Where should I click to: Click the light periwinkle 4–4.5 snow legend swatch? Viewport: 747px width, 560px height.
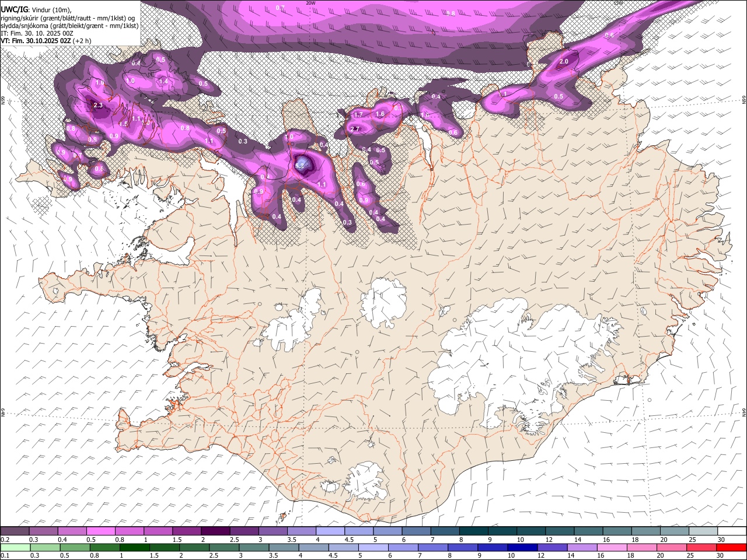point(331,531)
